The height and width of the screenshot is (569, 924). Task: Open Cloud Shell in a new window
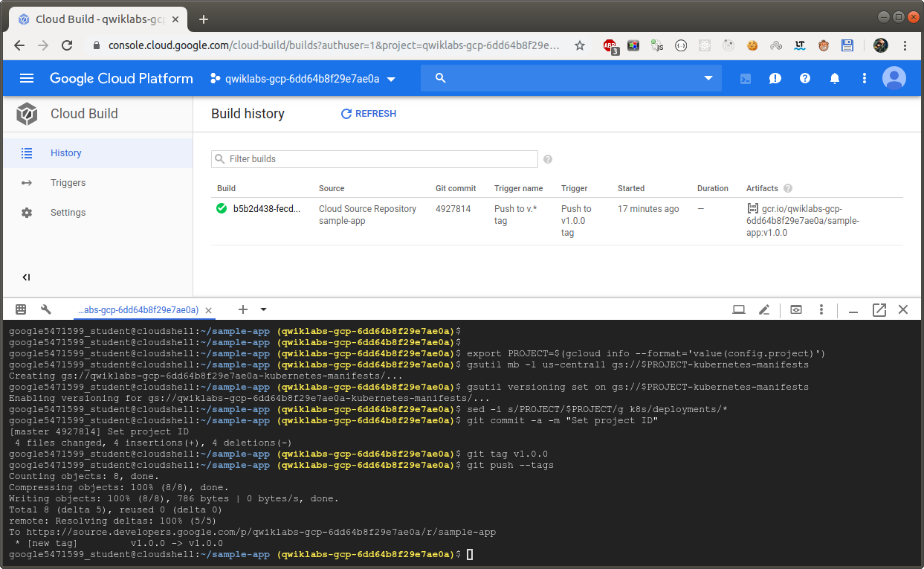(879, 309)
